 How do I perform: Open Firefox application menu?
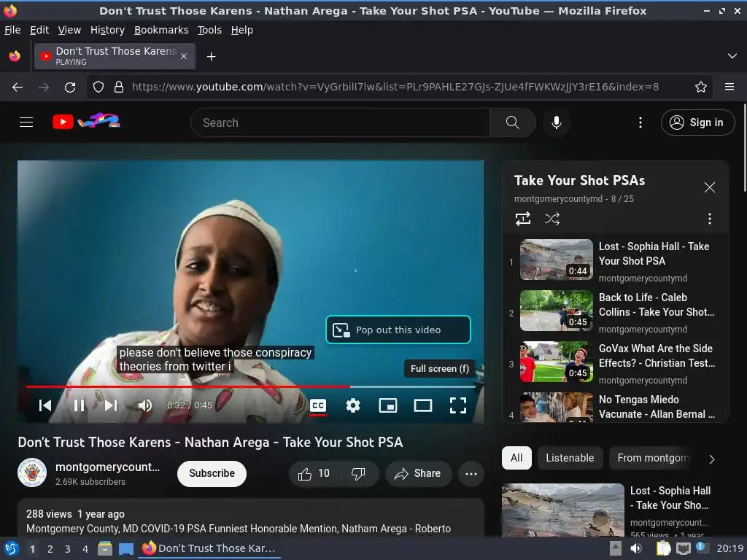coord(729,87)
